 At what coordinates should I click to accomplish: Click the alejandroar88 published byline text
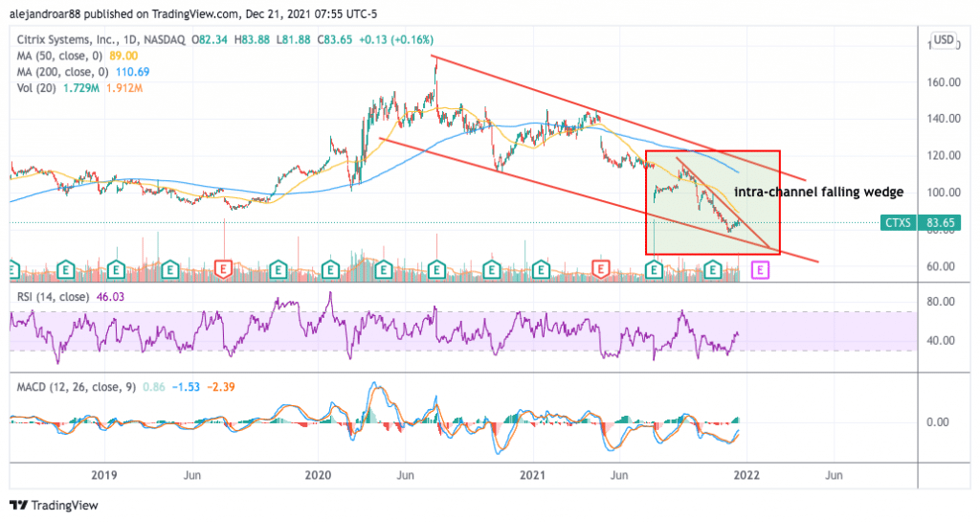point(193,13)
